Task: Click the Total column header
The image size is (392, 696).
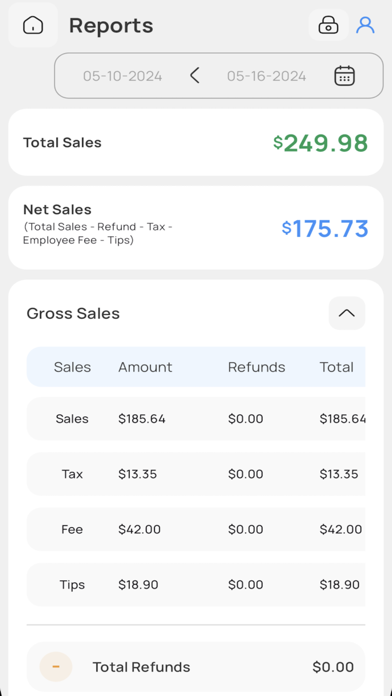Action: pos(337,367)
